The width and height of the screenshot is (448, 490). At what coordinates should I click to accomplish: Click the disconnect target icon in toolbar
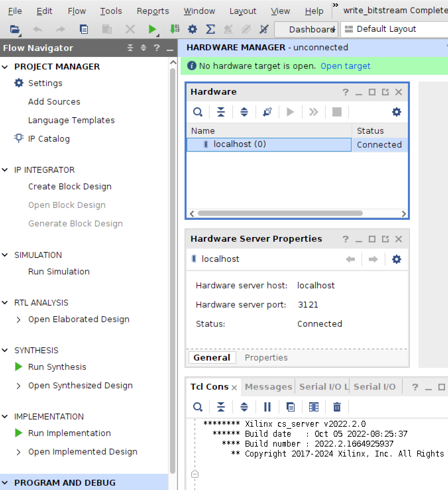264,29
